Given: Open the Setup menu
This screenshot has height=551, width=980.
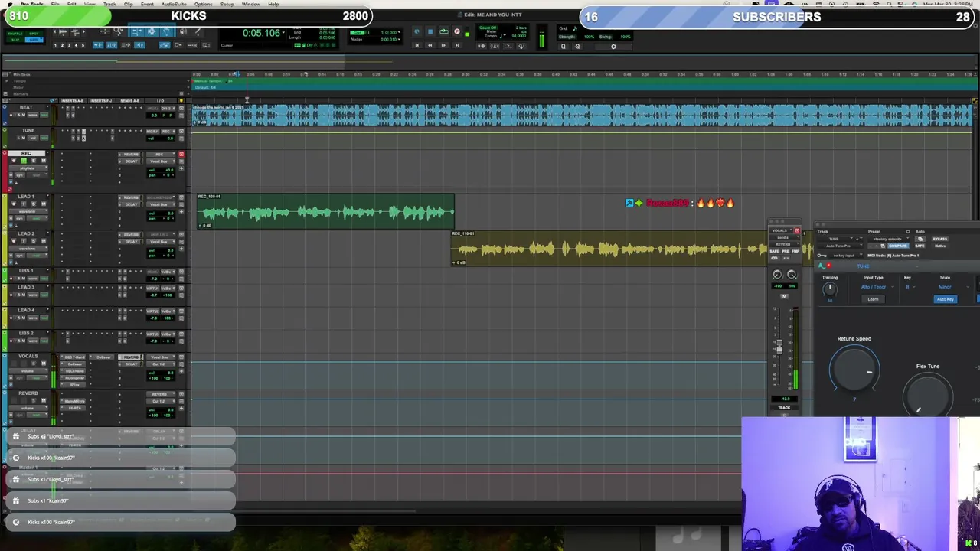Looking at the screenshot, I should 227,4.
